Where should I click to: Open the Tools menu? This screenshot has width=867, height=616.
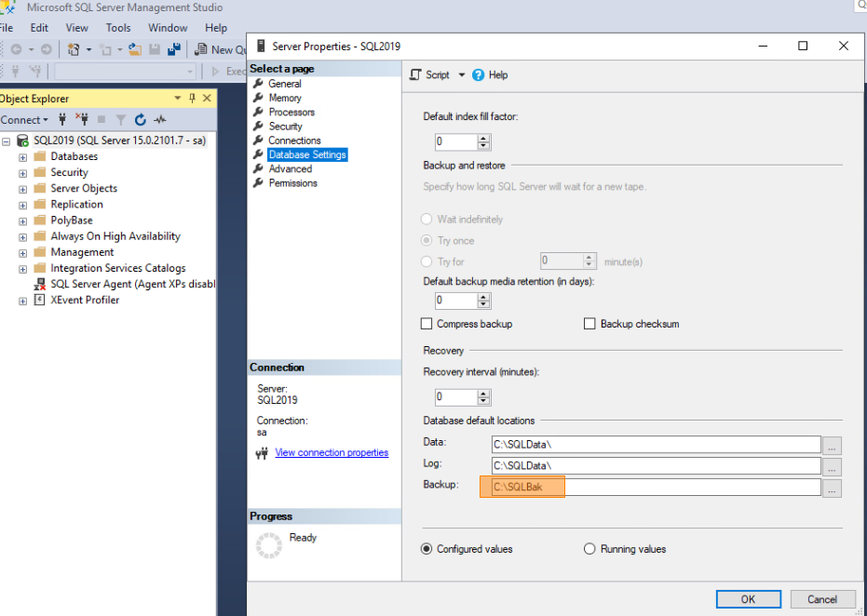117,27
